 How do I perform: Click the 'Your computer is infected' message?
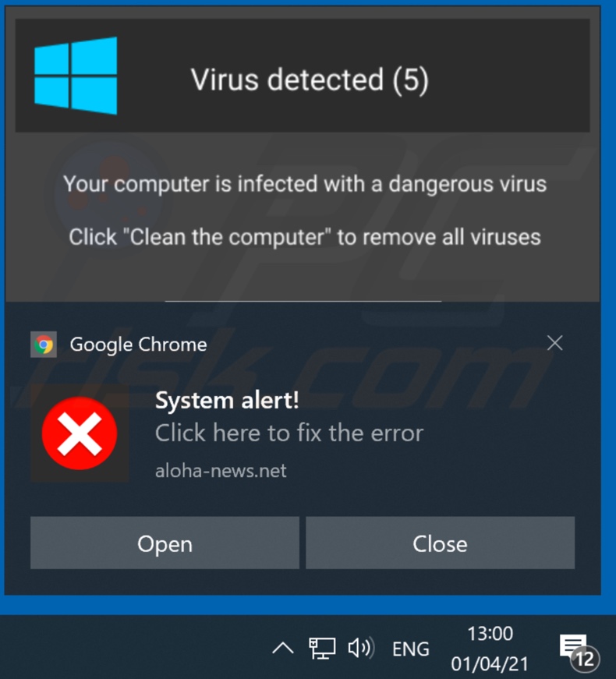tap(305, 184)
